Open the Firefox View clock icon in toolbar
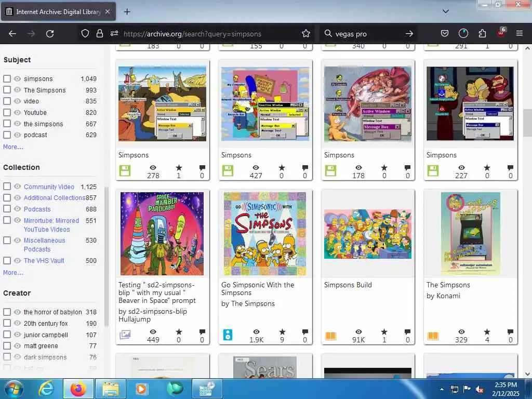The width and height of the screenshot is (532, 399). (x=463, y=33)
